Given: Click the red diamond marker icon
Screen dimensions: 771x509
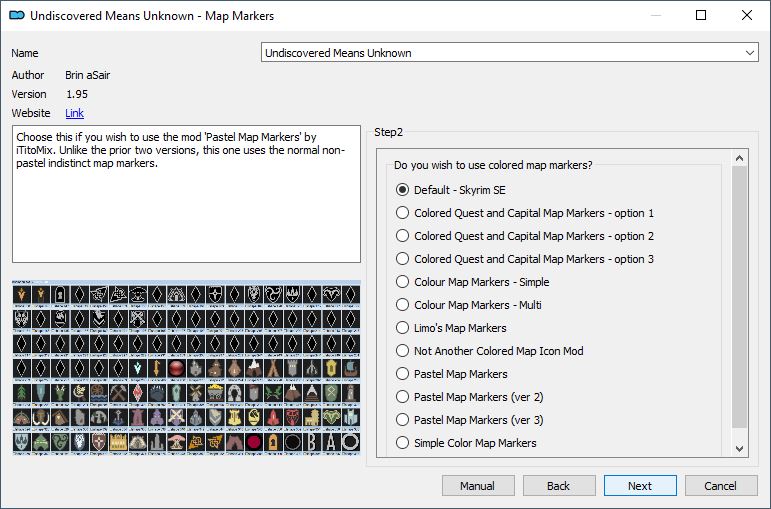Looking at the screenshot, I should (138, 393).
